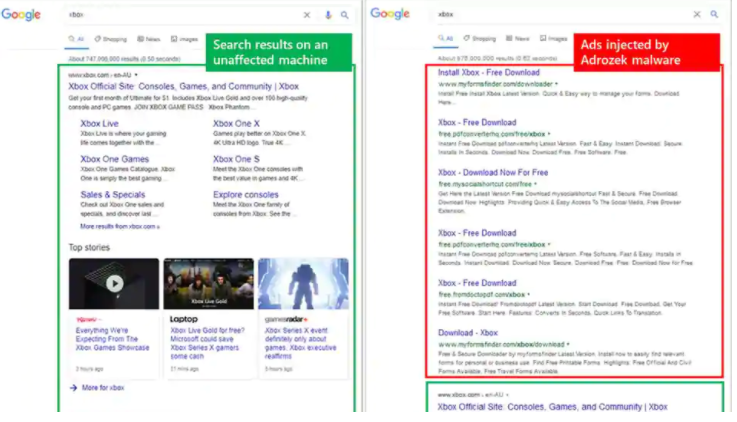
Task: Open the Xbox Series X event story
Action: pyautogui.click(x=300, y=343)
